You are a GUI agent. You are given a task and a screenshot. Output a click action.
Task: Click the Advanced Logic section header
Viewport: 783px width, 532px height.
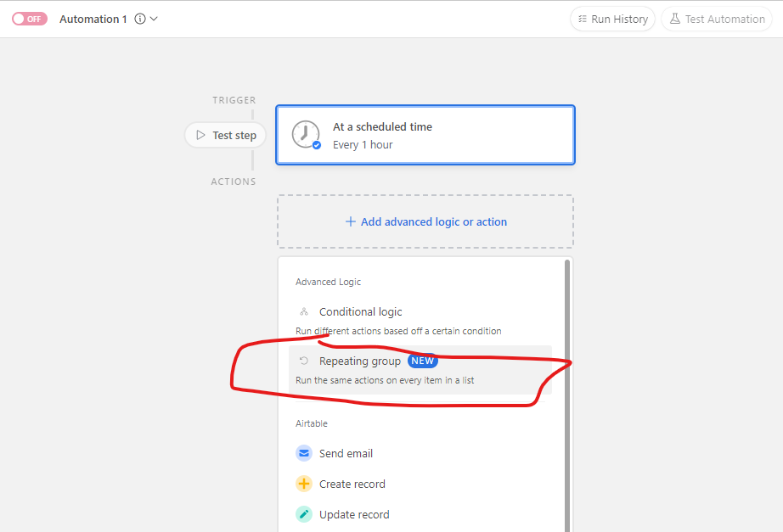(x=328, y=282)
